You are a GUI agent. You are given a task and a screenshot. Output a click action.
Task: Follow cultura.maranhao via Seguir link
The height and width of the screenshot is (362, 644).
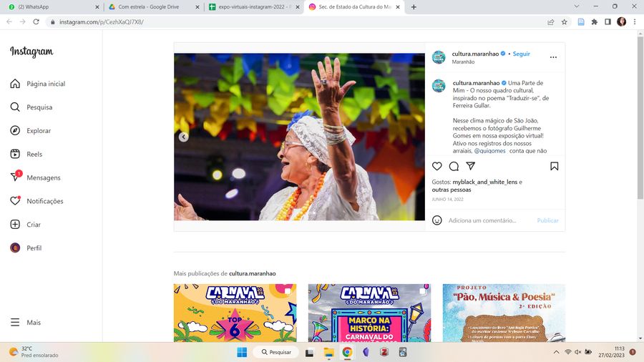point(522,54)
